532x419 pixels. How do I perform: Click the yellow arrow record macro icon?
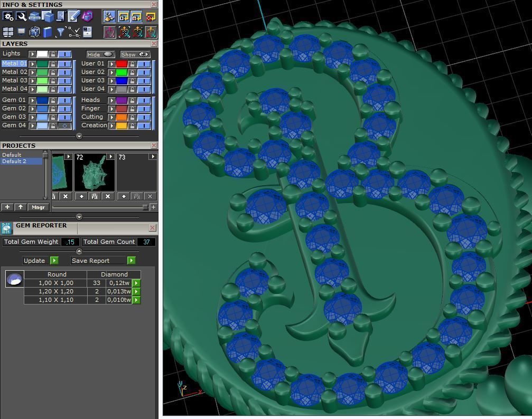(x=137, y=16)
